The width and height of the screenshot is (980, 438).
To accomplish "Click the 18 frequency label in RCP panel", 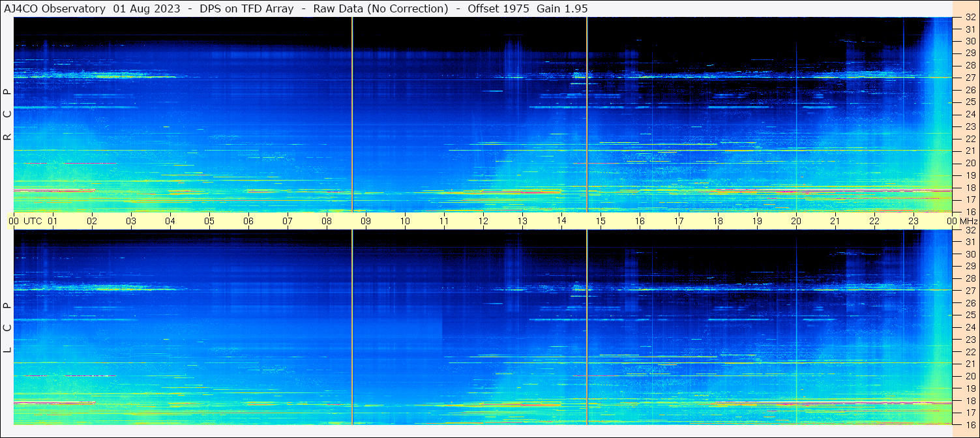I will [x=970, y=187].
